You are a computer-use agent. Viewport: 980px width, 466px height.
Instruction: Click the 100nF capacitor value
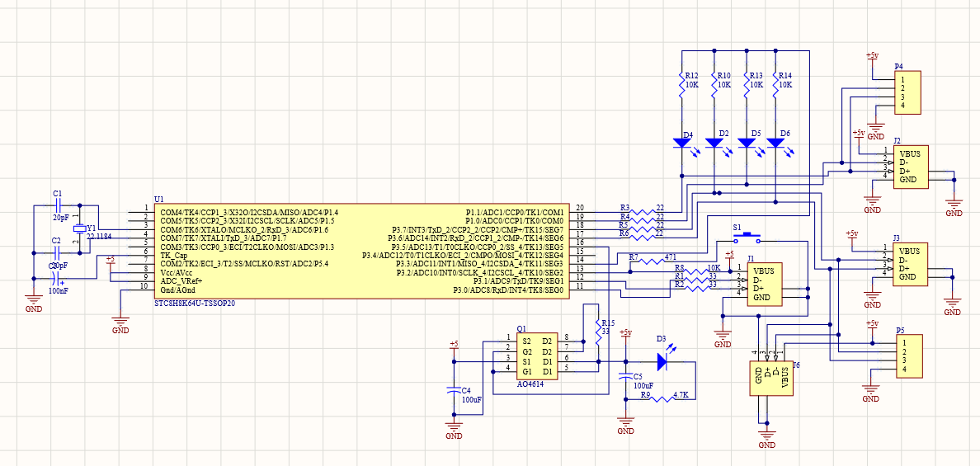(59, 291)
